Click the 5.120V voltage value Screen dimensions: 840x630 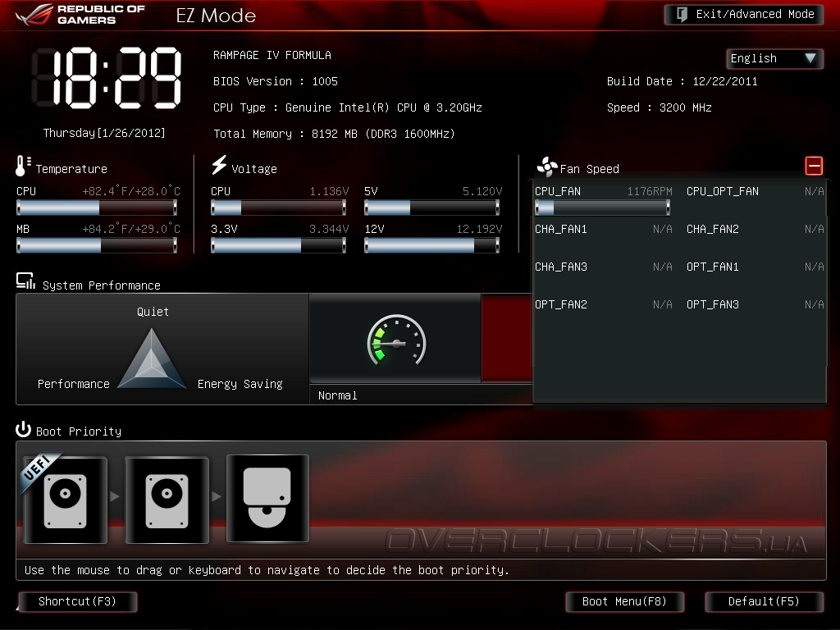click(482, 191)
